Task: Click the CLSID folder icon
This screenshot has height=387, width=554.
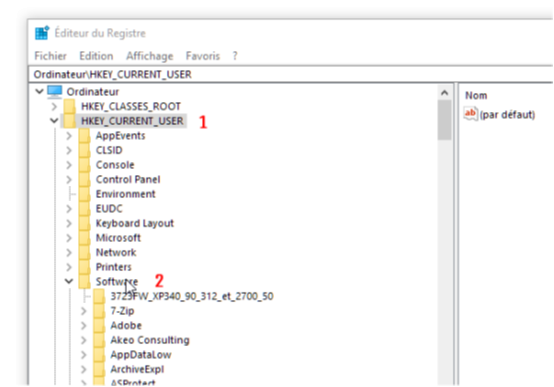Action: point(84,150)
